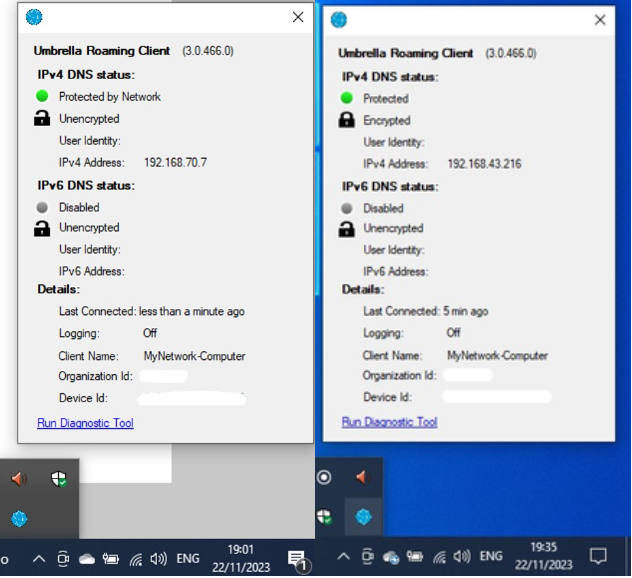Click green Protected status dot in right window
Screen dimensions: 632x578
pos(347,98)
